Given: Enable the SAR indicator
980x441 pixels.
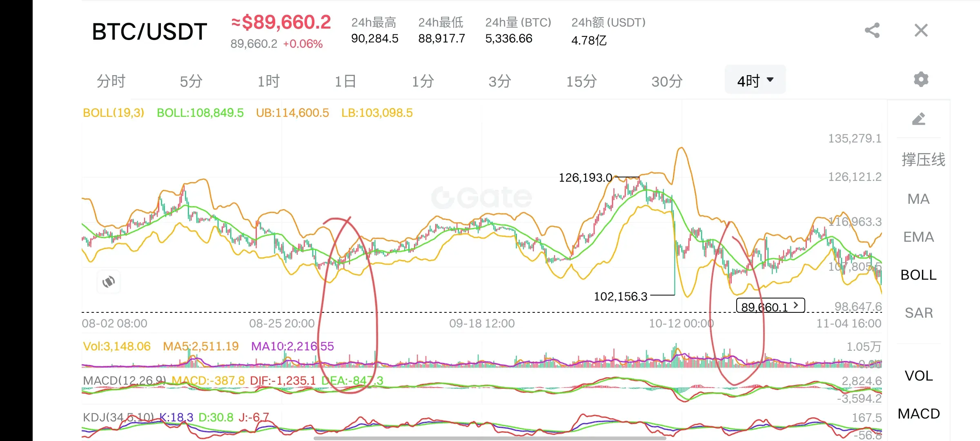Looking at the screenshot, I should coord(918,313).
